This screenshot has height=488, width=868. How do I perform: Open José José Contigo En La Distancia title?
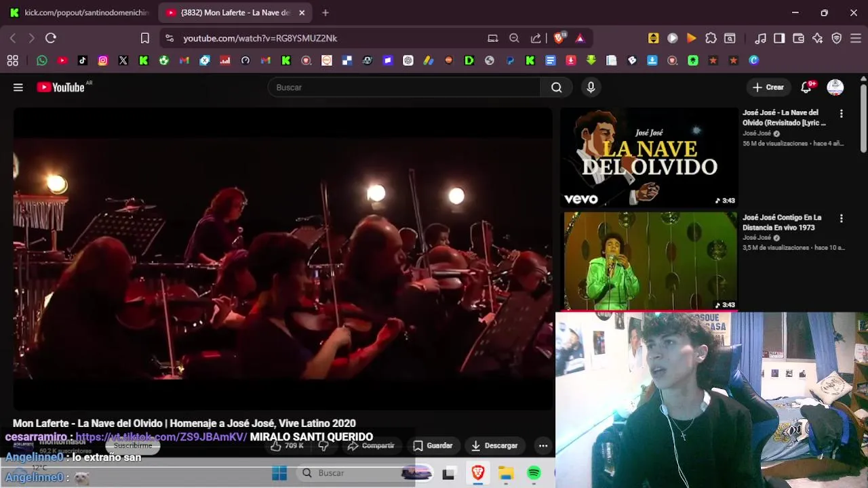(x=782, y=222)
